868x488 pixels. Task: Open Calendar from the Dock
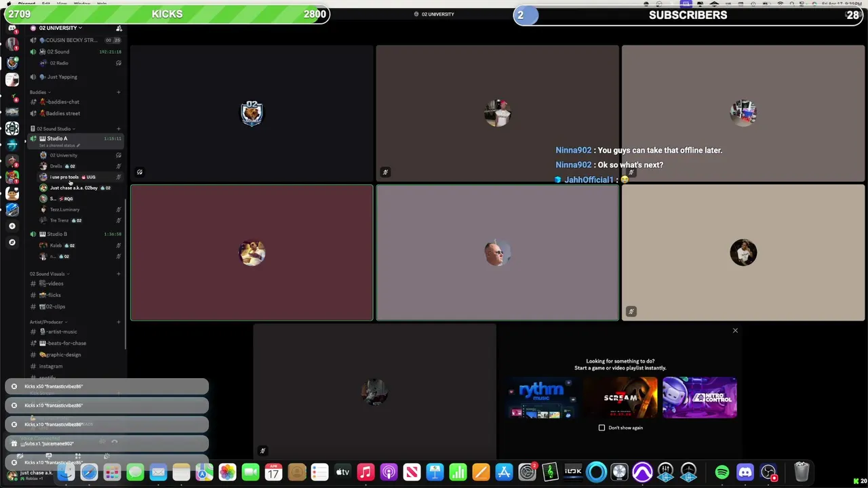coord(273,472)
